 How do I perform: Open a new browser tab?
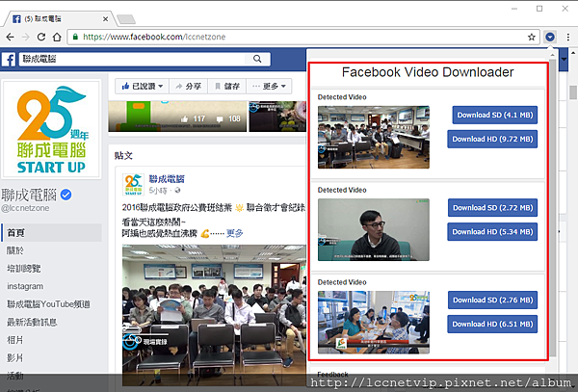point(126,19)
